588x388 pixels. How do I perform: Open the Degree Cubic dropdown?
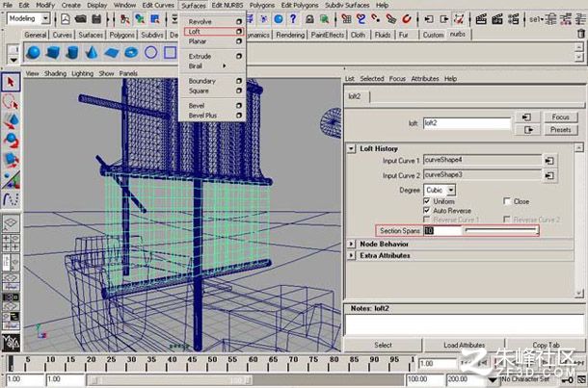coord(451,190)
